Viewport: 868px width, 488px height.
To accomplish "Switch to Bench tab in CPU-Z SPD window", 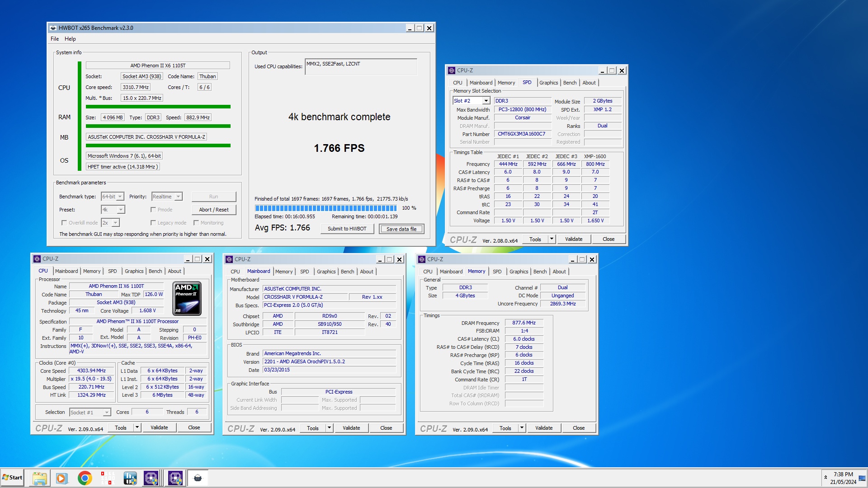I will pos(570,83).
